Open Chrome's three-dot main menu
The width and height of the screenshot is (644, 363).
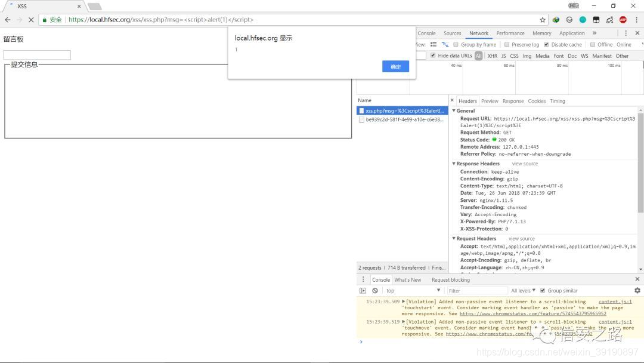637,20
